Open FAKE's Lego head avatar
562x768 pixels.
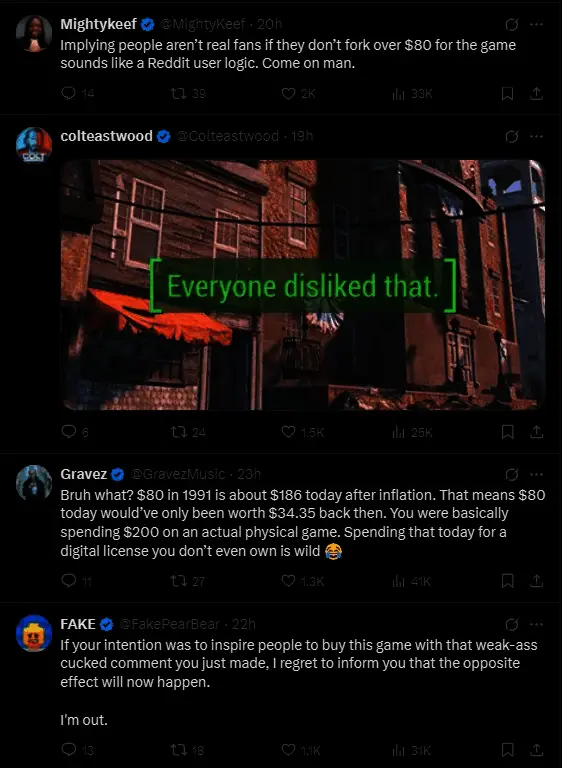coord(34,633)
